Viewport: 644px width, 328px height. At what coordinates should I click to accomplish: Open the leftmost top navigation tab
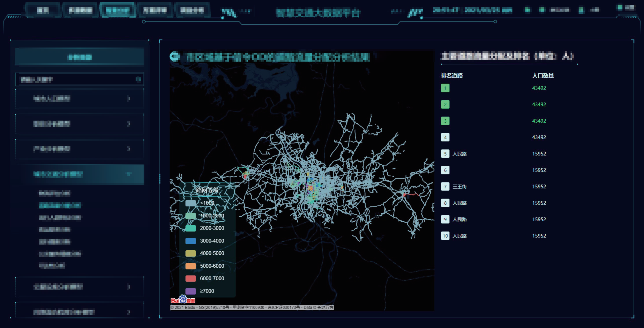pyautogui.click(x=43, y=10)
